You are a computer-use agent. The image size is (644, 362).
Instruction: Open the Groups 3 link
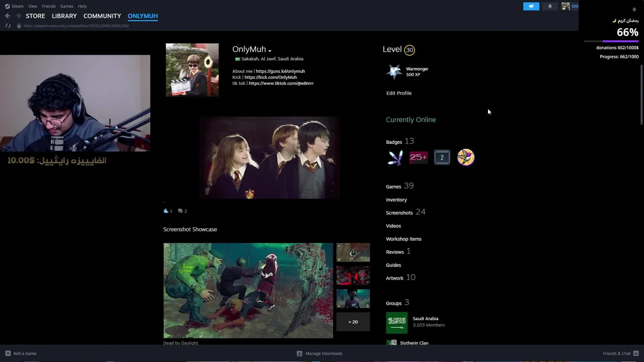point(397,303)
